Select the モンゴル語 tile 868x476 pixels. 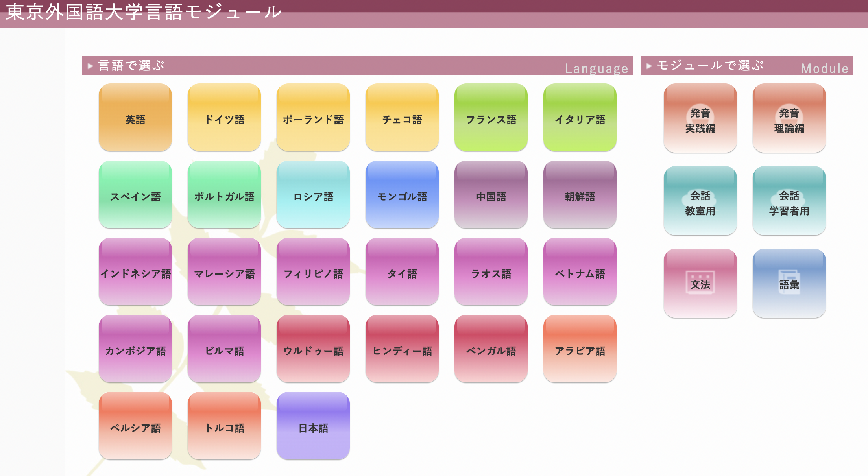pos(402,194)
